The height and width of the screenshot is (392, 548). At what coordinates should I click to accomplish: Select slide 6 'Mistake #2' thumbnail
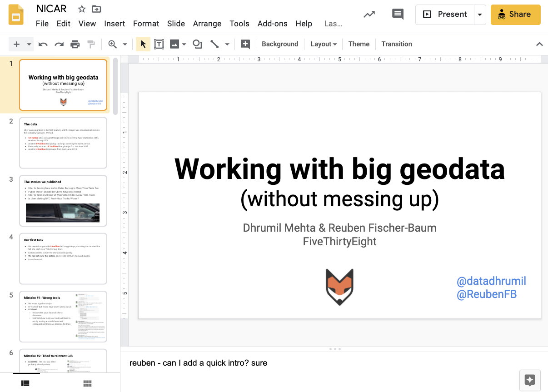click(63, 361)
